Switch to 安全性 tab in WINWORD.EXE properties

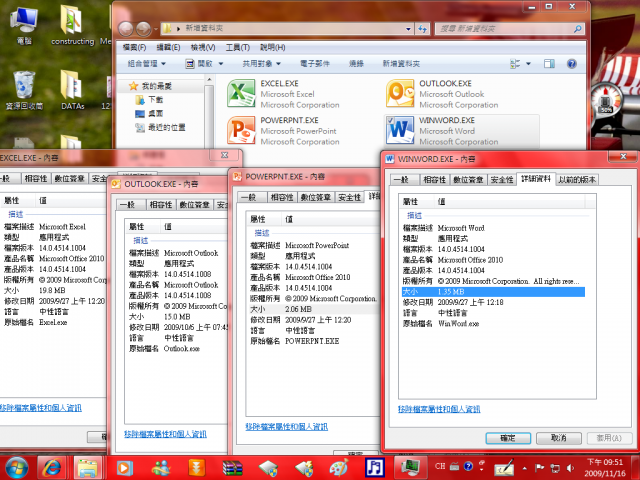click(502, 180)
